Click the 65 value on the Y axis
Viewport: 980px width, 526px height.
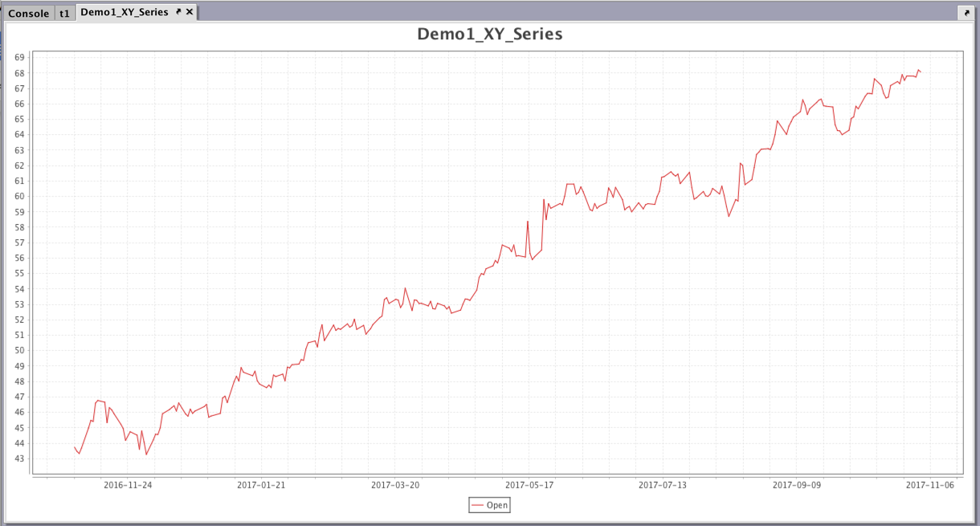19,119
